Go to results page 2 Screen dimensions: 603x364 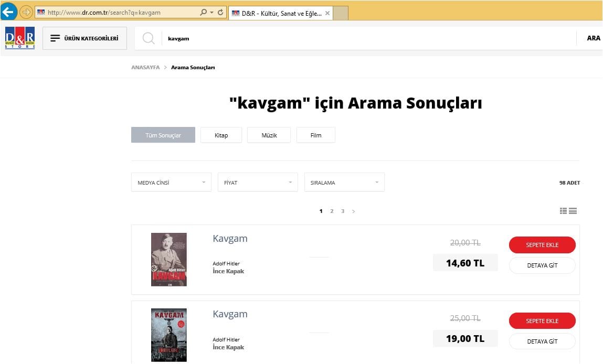point(332,211)
